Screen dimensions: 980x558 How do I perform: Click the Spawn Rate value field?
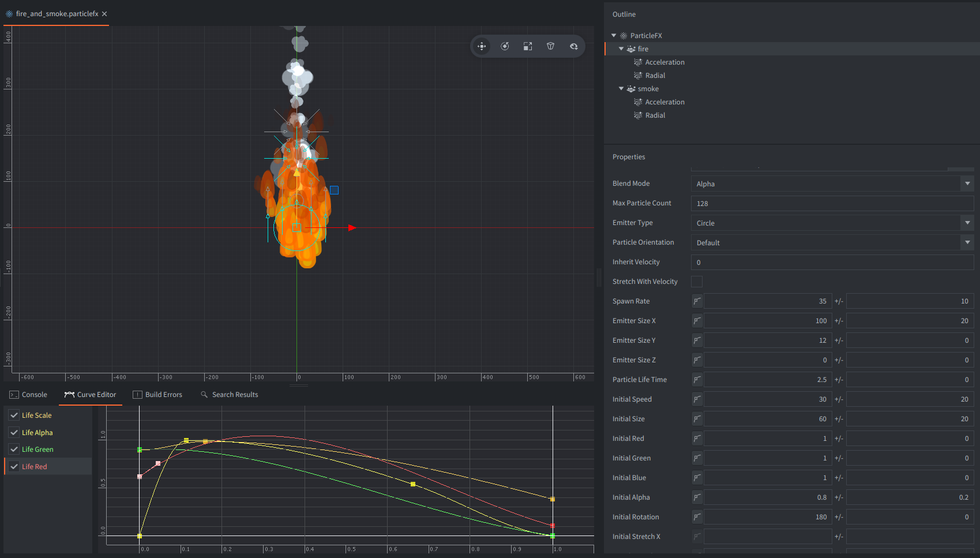(x=768, y=301)
